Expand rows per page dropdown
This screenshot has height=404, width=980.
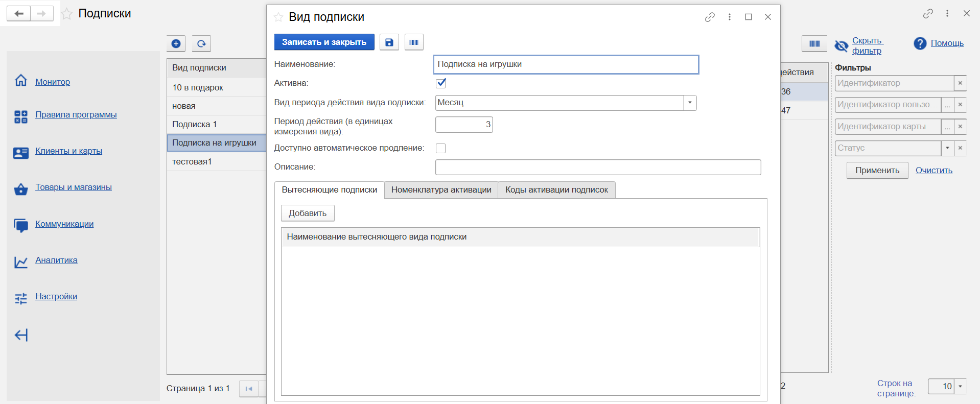click(x=960, y=386)
